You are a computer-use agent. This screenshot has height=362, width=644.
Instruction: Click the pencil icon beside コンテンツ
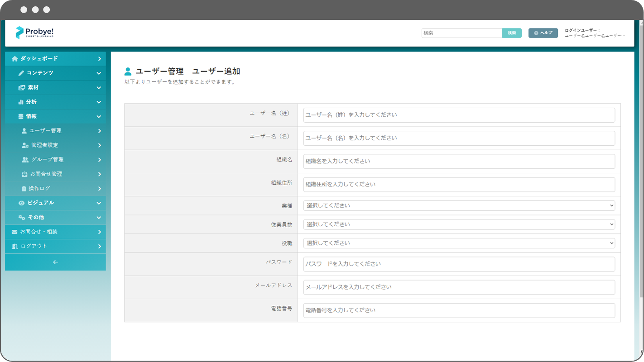pyautogui.click(x=21, y=73)
